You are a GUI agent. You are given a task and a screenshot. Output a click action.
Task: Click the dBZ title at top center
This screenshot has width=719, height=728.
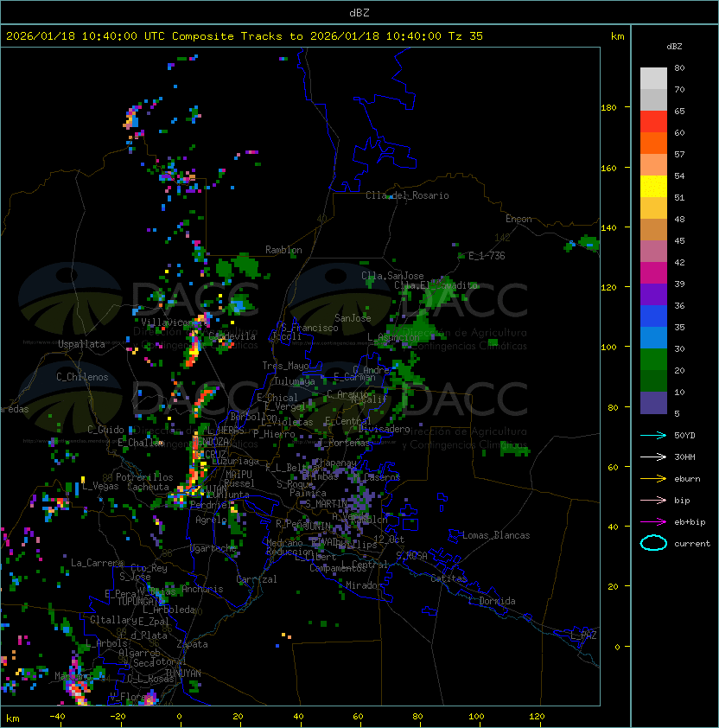pos(359,12)
